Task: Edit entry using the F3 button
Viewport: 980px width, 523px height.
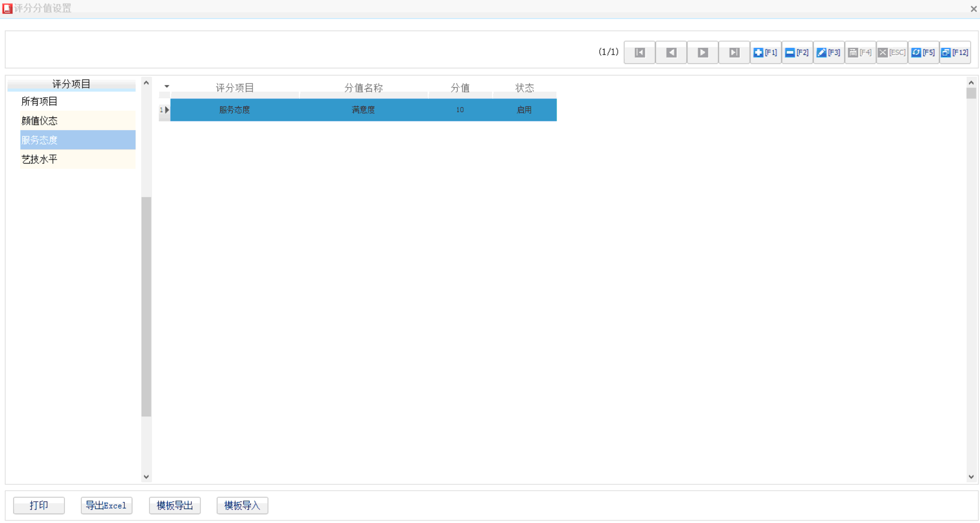Action: pos(829,53)
